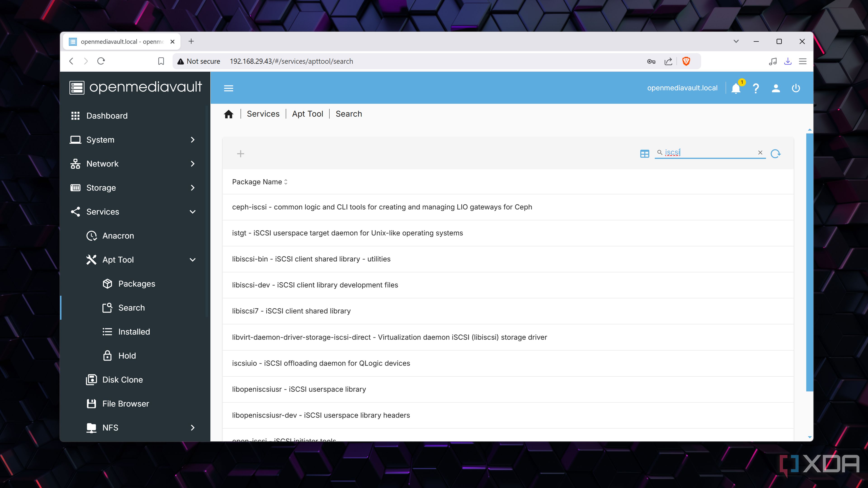Bookmark this page in browser
This screenshot has width=868, height=488.
(x=161, y=61)
